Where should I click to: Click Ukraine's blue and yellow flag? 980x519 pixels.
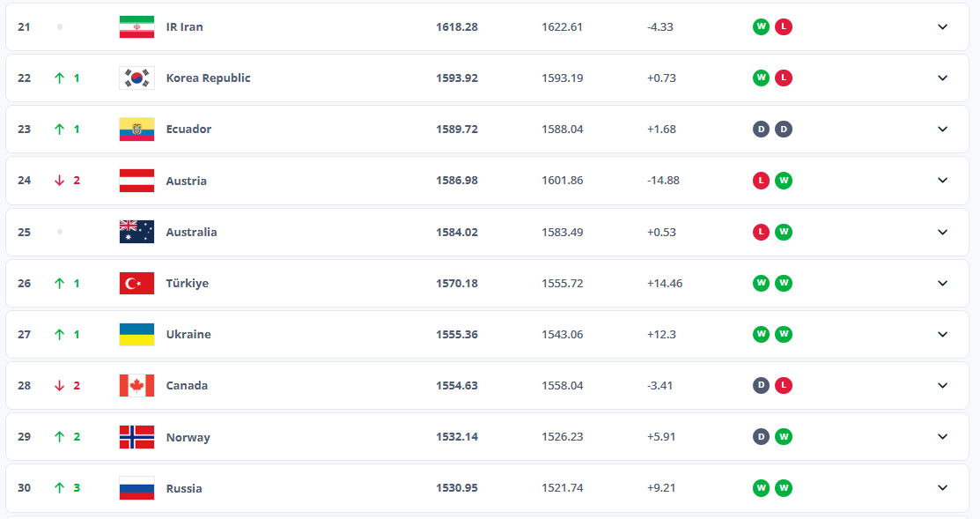(136, 334)
